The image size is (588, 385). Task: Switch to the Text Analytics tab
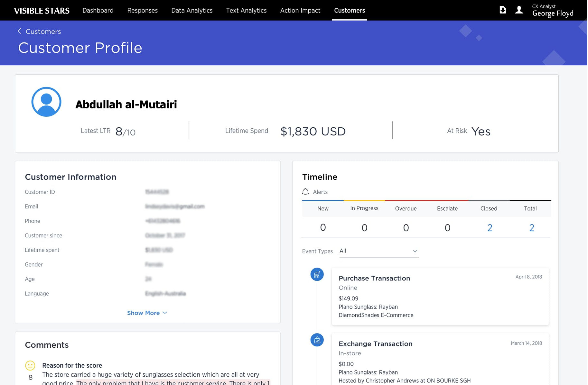point(246,10)
